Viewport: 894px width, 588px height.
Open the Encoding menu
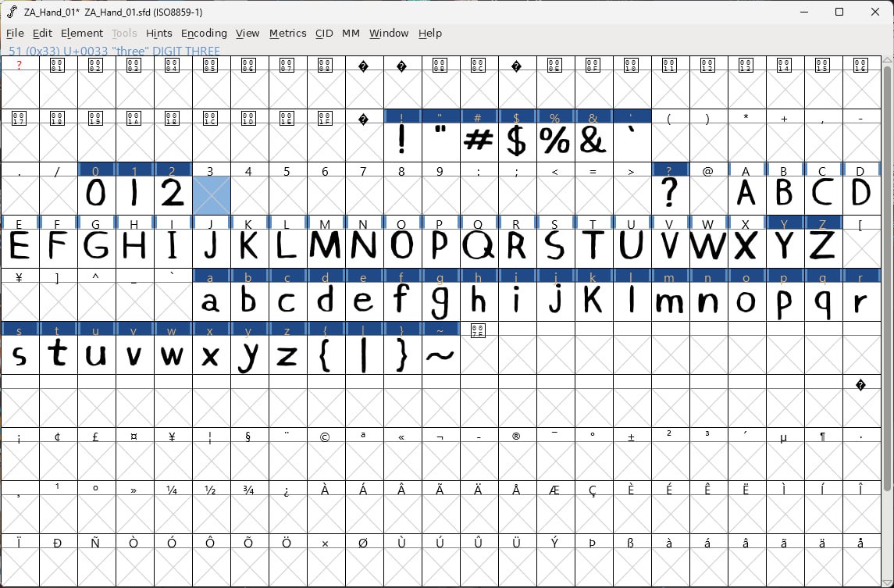point(204,33)
